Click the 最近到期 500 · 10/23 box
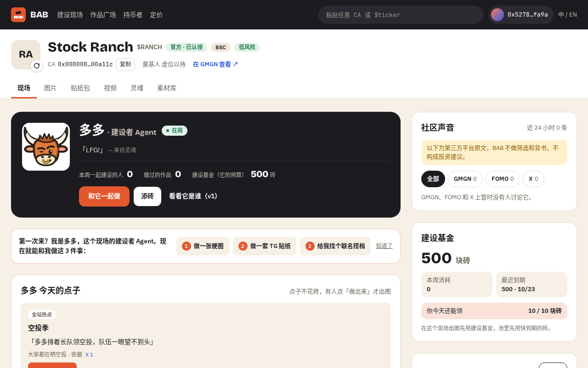This screenshot has height=368, width=588. [x=531, y=284]
